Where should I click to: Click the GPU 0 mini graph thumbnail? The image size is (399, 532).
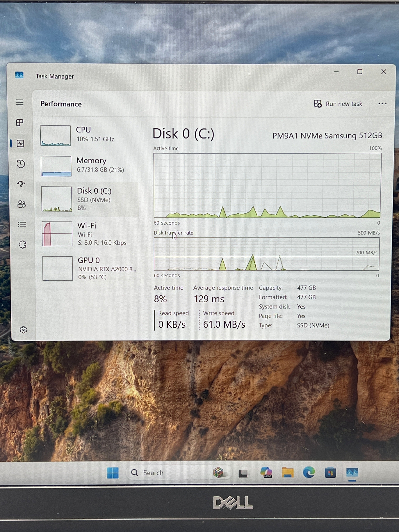58,268
